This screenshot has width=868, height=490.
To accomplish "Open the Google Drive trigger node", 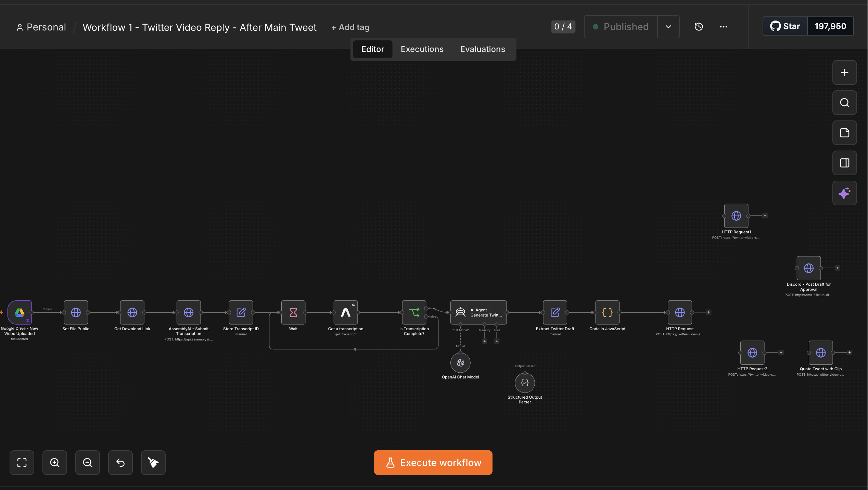I will (x=20, y=312).
